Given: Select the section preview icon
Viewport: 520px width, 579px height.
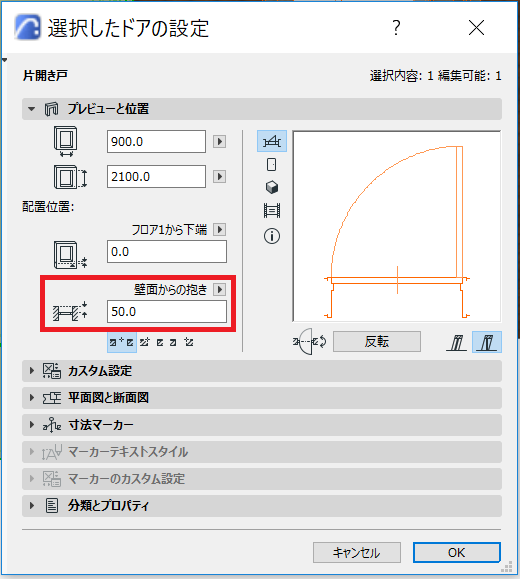Looking at the screenshot, I should (272, 210).
